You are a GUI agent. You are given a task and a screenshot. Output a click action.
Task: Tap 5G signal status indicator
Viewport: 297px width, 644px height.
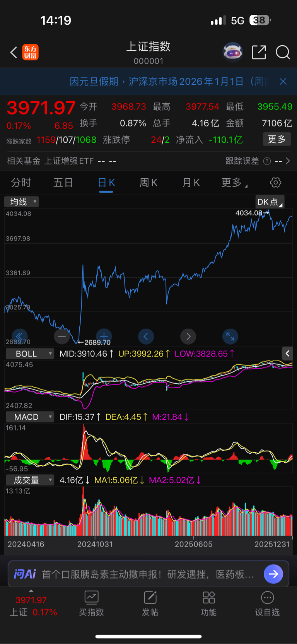pyautogui.click(x=237, y=20)
